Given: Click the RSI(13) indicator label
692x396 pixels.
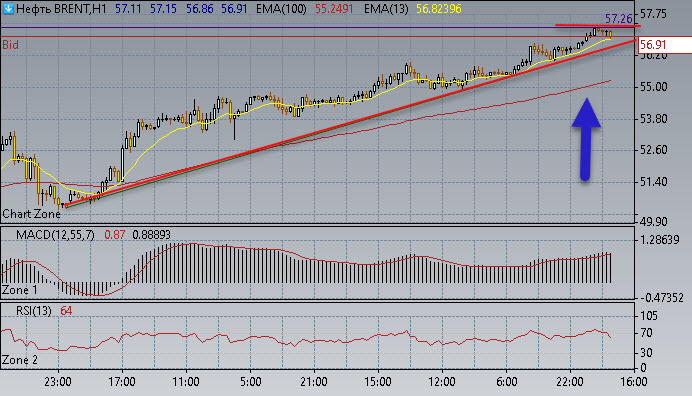Looking at the screenshot, I should tap(34, 311).
